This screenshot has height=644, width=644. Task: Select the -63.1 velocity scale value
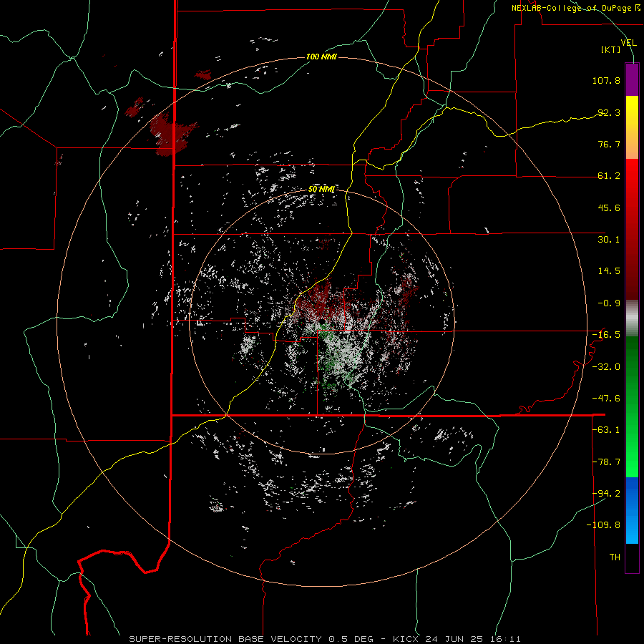coord(606,430)
